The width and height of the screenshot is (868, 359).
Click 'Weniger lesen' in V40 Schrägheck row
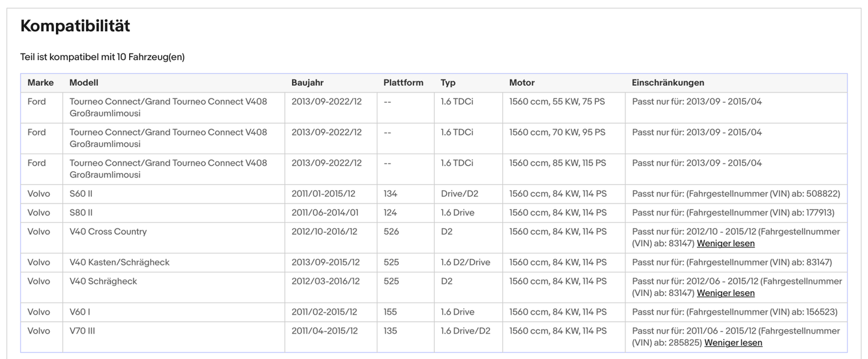pos(726,294)
